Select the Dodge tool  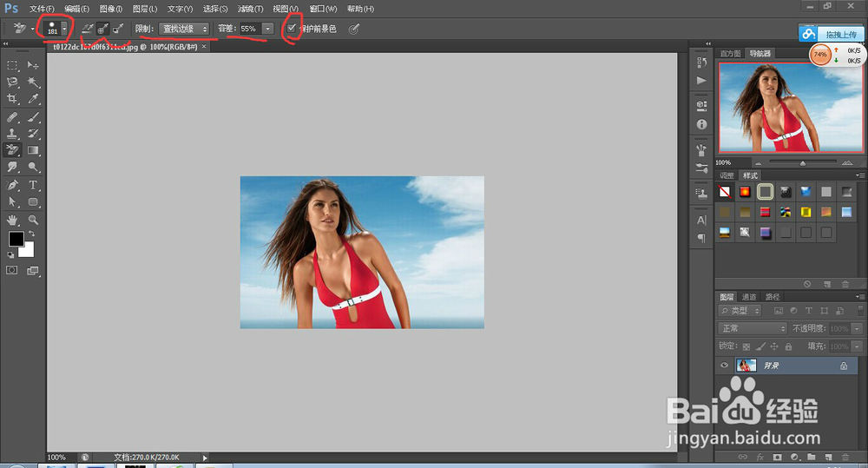33,167
